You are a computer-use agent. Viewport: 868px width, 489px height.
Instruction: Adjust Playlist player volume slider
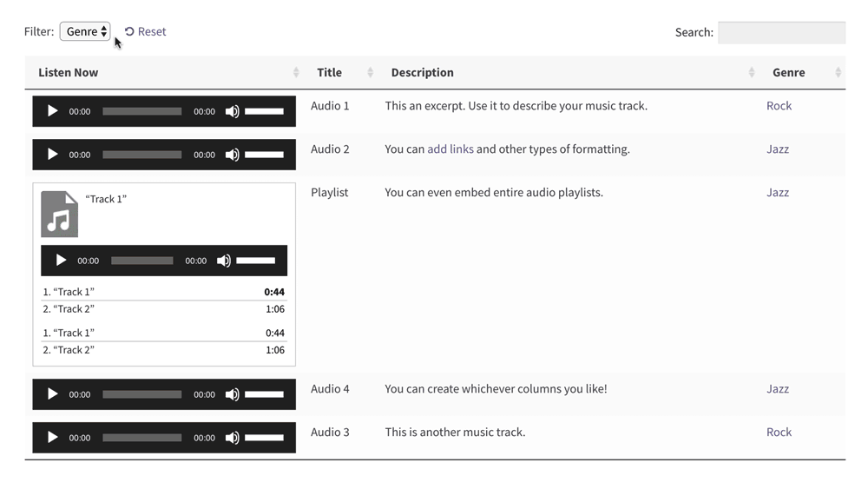point(256,261)
